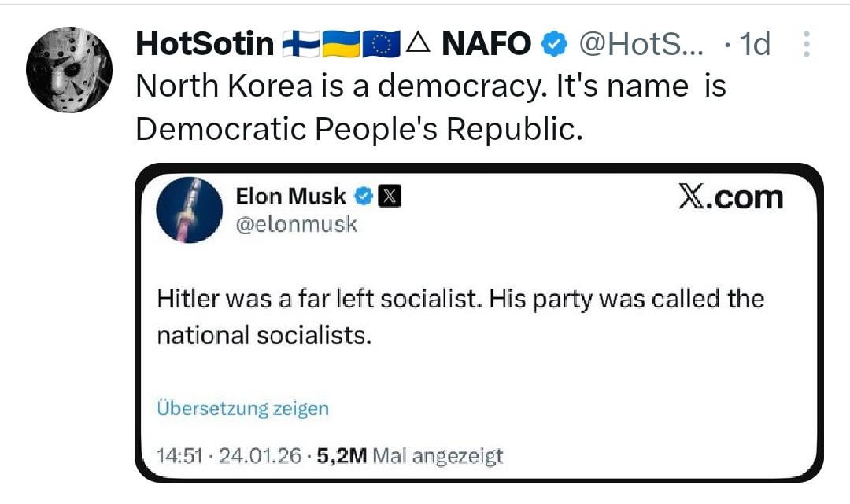This screenshot has width=850, height=504.
Task: Click the X.com logo in quoted post
Action: (731, 197)
